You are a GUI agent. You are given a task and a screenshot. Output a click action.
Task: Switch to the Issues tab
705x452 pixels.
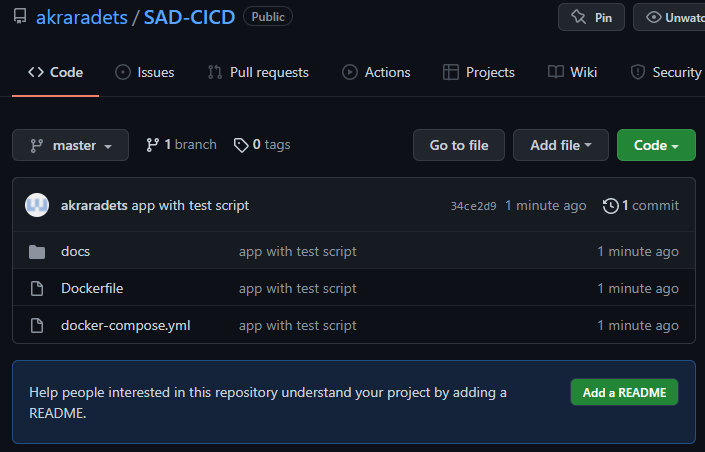pos(145,72)
